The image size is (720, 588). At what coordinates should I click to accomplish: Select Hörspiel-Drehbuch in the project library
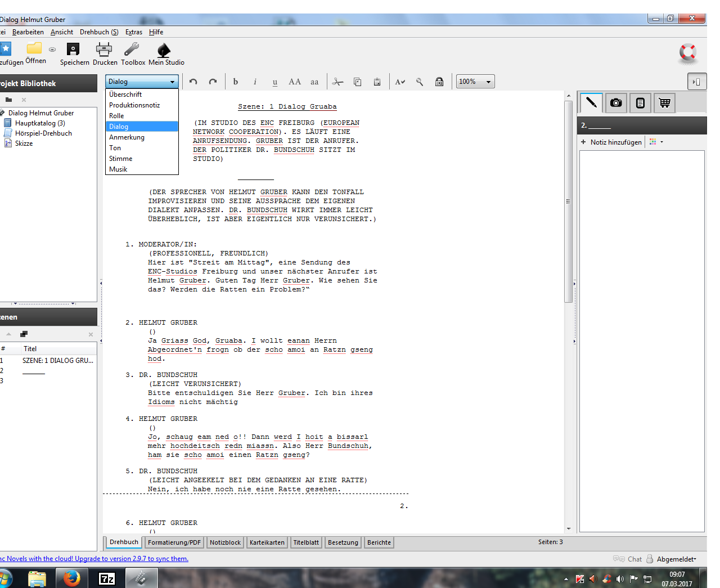[43, 133]
